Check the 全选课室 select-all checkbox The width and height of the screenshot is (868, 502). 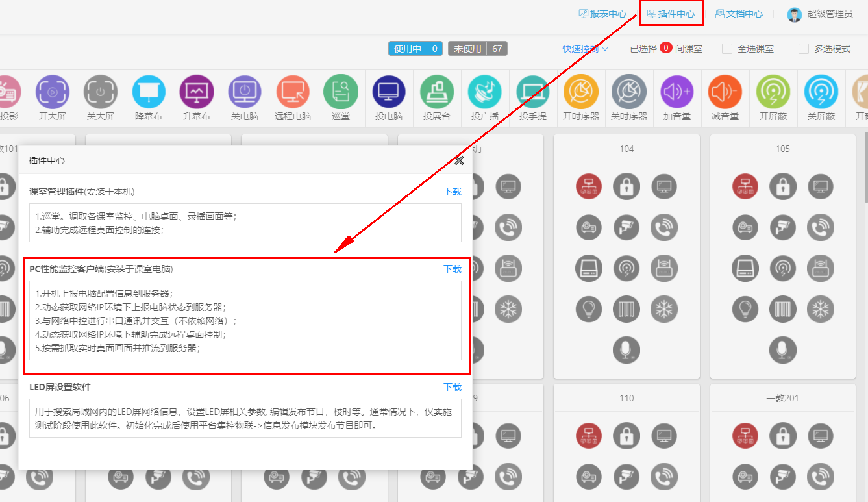(727, 49)
